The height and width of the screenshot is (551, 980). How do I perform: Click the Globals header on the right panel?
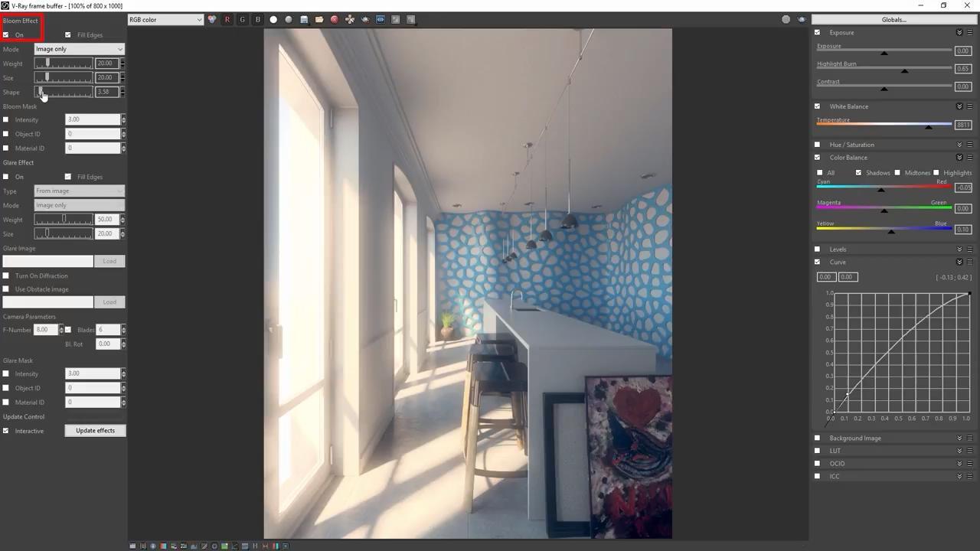click(893, 19)
